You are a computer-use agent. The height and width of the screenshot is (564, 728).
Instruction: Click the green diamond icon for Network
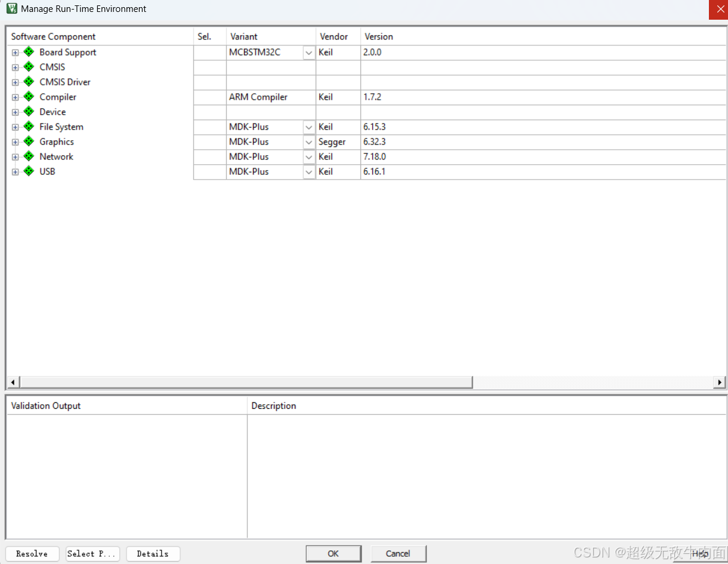(29, 156)
